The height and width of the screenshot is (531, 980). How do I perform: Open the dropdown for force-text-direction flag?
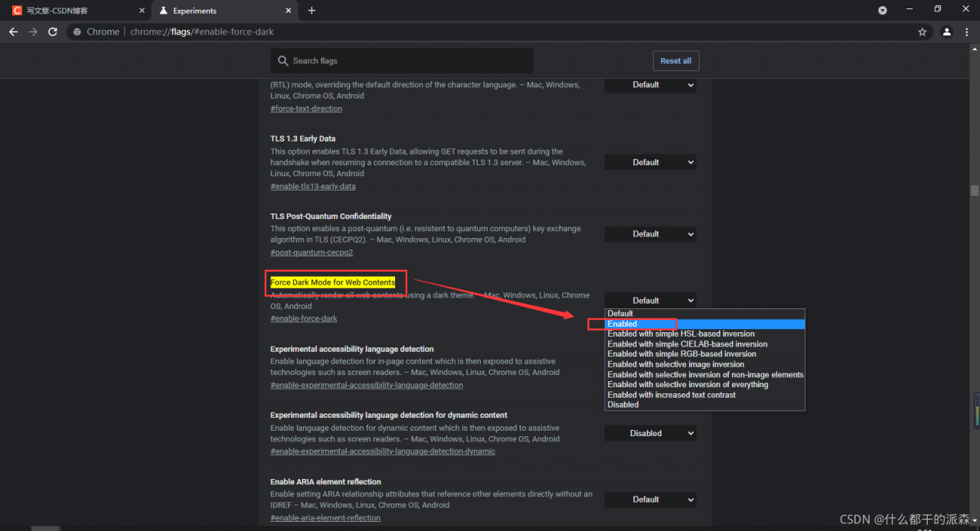(650, 85)
